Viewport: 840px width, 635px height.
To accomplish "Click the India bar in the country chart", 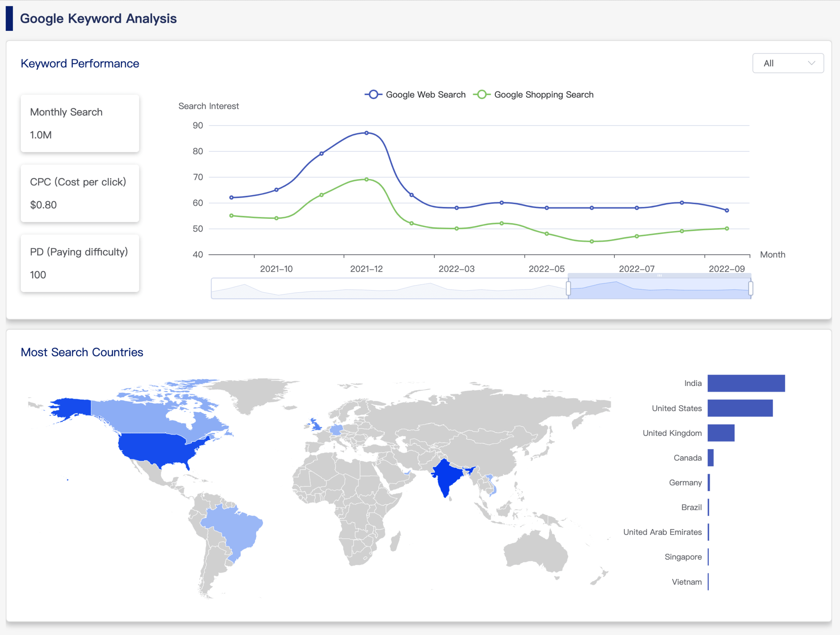I will (746, 383).
